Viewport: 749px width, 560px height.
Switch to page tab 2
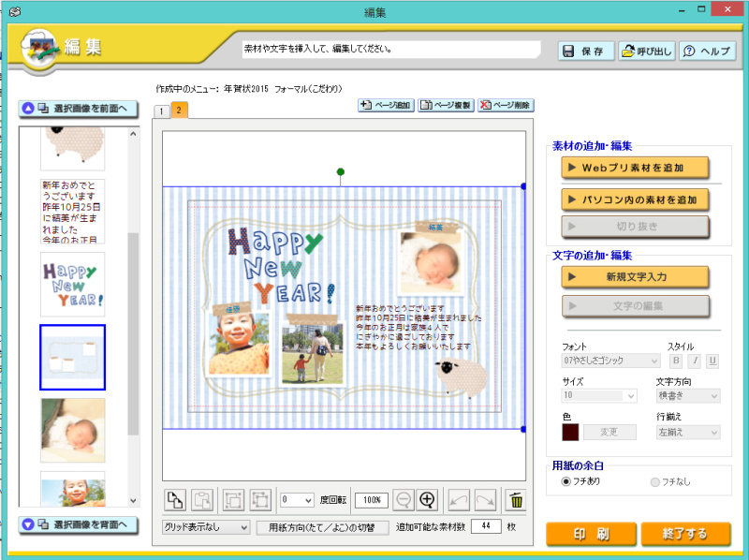coord(179,111)
